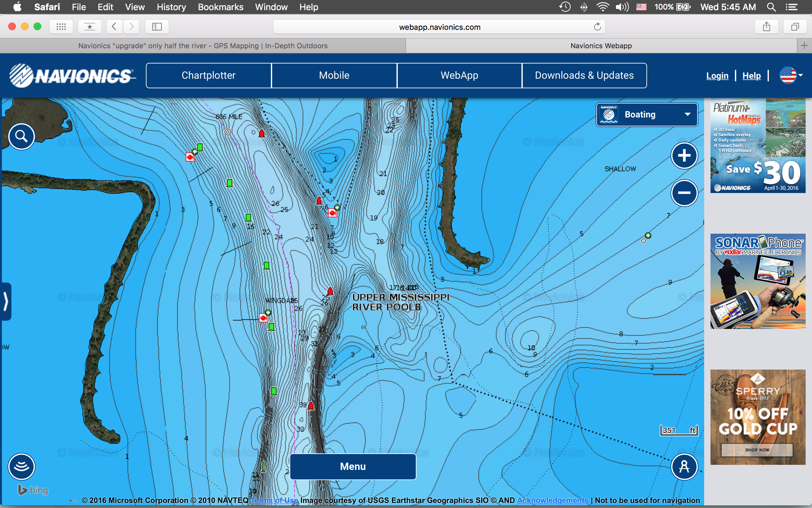Open the Bookmarks menu
The width and height of the screenshot is (812, 508).
[220, 7]
